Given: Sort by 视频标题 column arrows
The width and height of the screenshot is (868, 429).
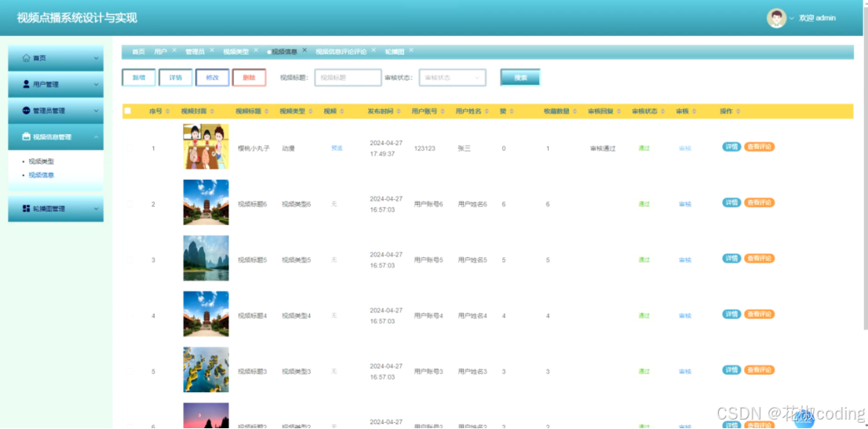Looking at the screenshot, I should (267, 111).
